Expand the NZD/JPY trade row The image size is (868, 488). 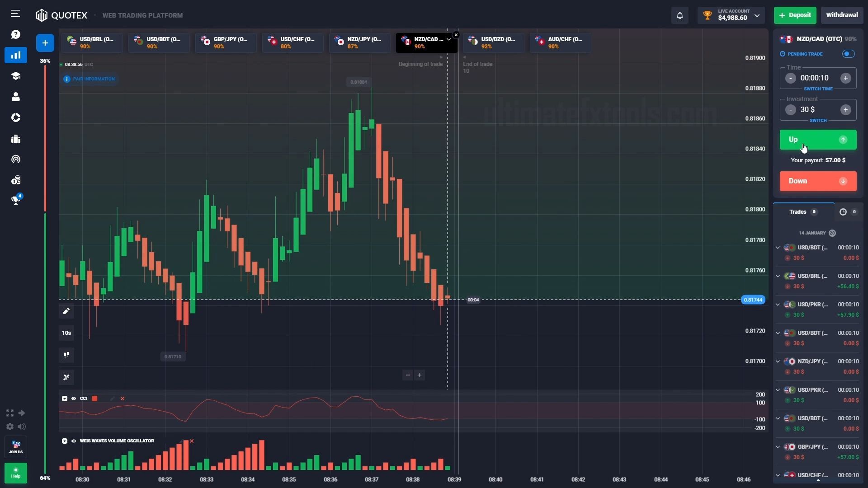778,361
